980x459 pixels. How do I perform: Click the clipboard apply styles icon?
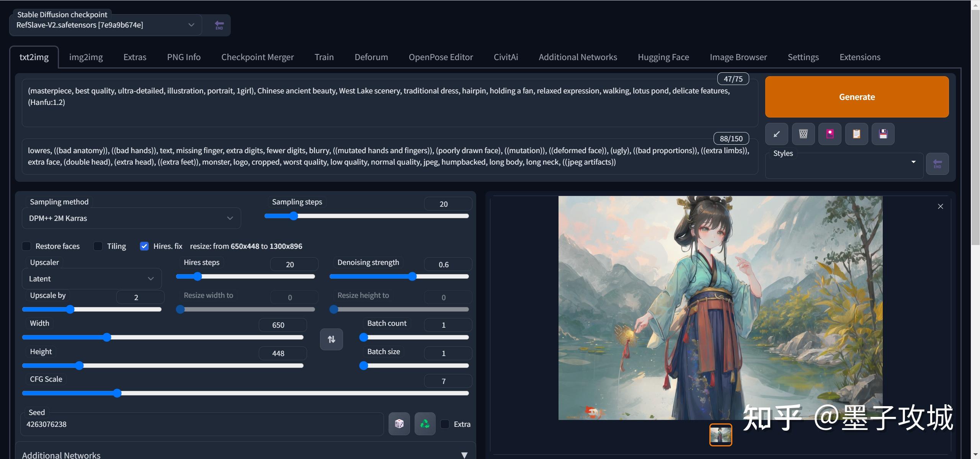[x=856, y=134]
